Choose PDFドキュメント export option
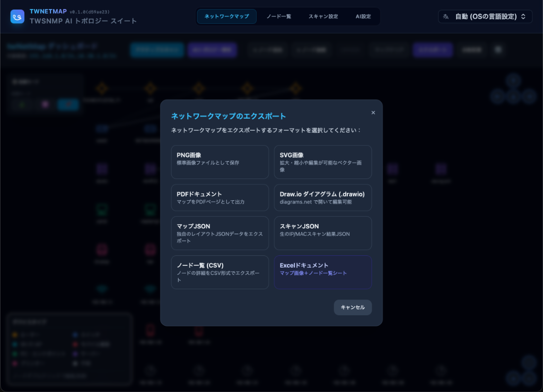 (x=220, y=198)
